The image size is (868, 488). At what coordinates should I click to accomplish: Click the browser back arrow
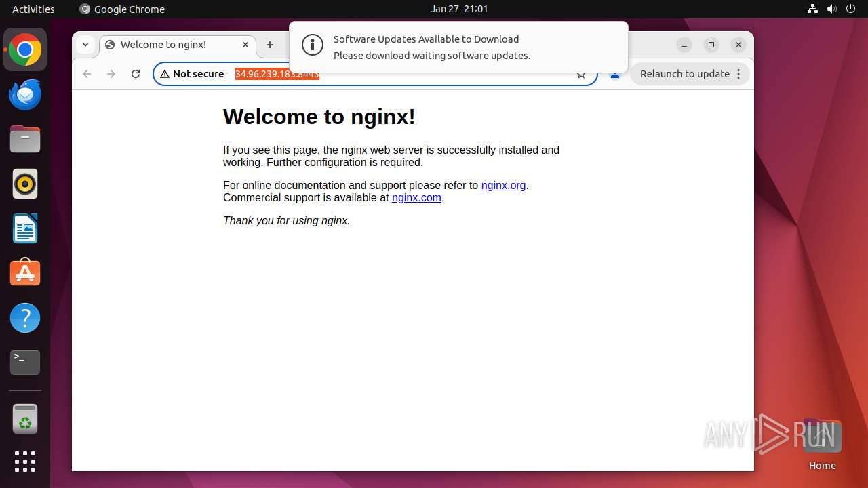87,74
